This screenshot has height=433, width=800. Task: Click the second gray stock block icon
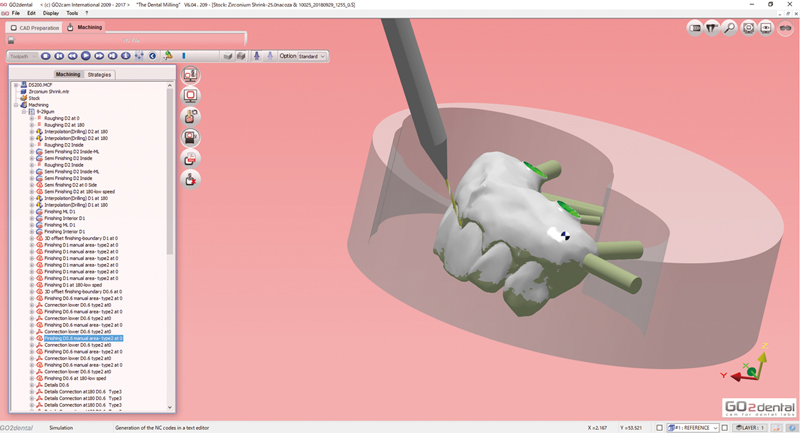point(241,56)
